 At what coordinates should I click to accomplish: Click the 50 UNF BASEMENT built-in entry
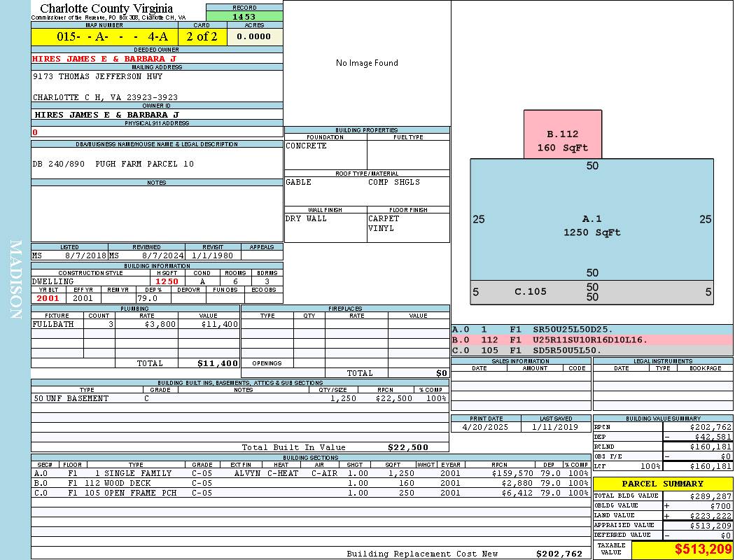pos(71,398)
